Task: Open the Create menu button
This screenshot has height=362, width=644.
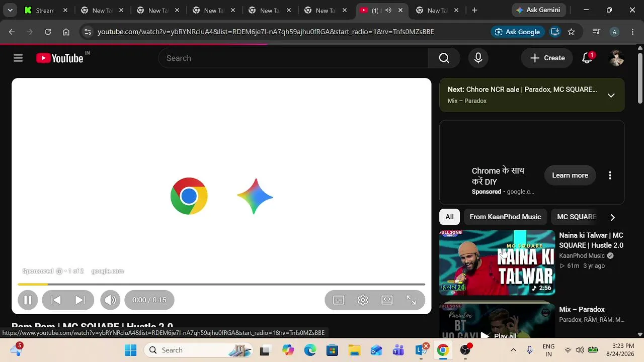Action: click(547, 58)
